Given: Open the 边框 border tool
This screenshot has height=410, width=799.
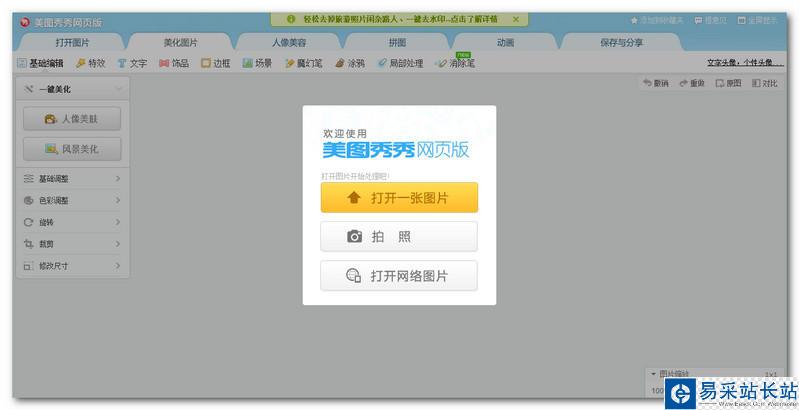Looking at the screenshot, I should 216,63.
